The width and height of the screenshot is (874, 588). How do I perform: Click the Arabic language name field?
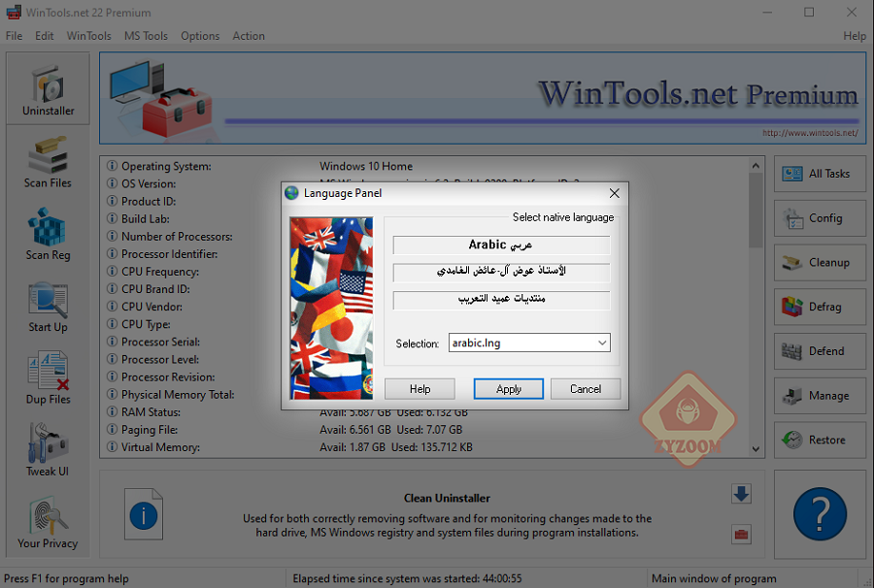click(x=501, y=245)
